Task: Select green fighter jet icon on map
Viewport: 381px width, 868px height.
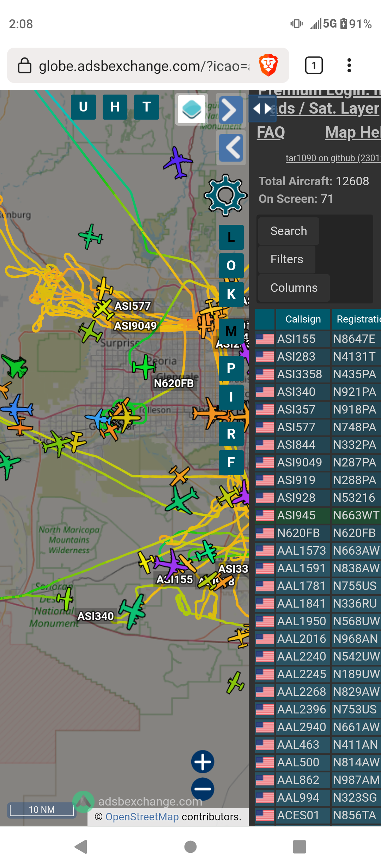Action: (15, 366)
